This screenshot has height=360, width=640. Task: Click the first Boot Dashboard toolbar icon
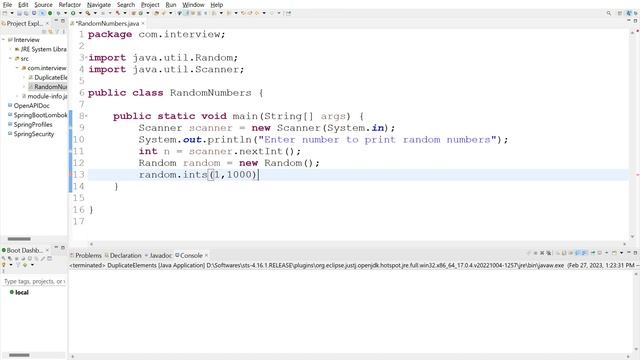[3, 258]
